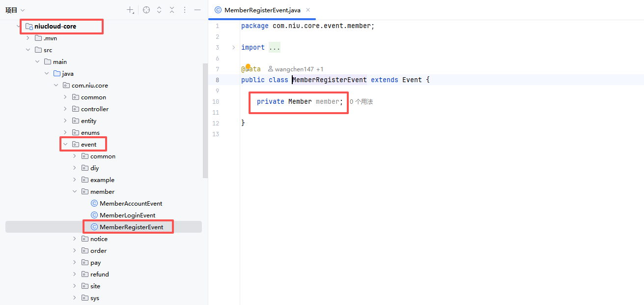Expand the notice package
The width and height of the screenshot is (644, 305).
(x=75, y=239)
